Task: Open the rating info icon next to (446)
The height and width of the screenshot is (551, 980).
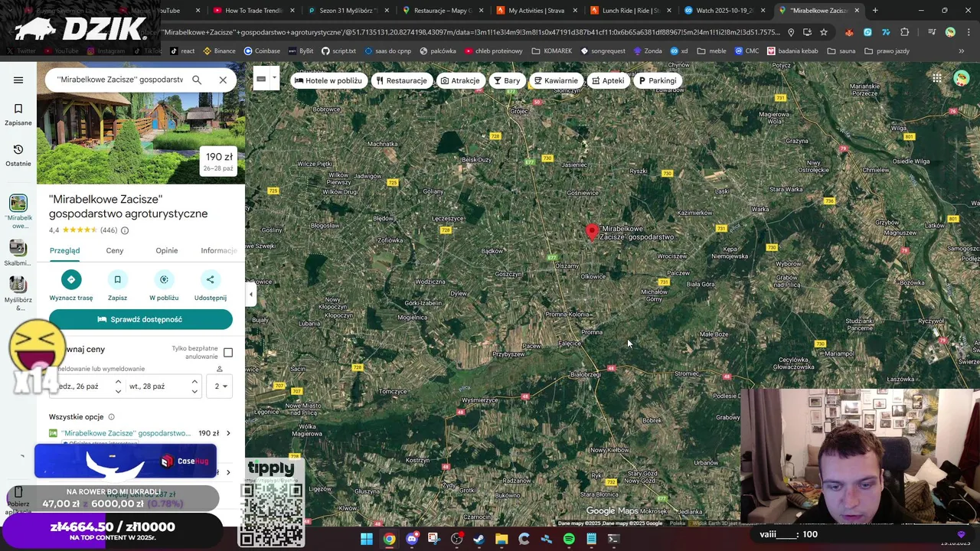Action: pos(125,230)
